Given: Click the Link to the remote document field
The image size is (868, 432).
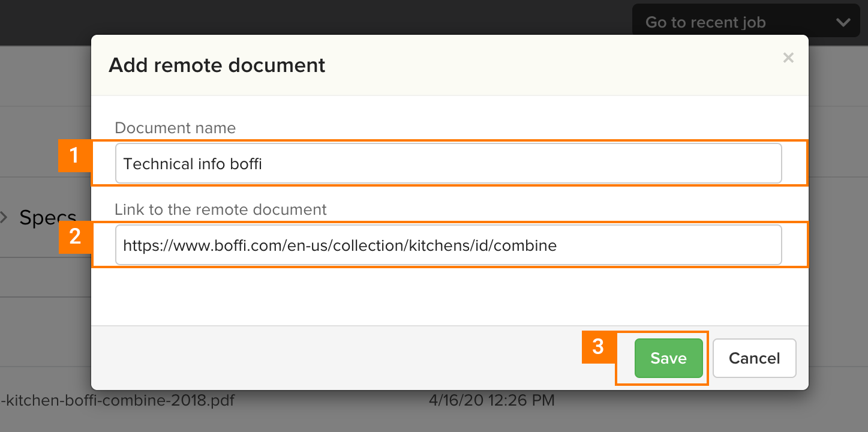Looking at the screenshot, I should click(449, 245).
